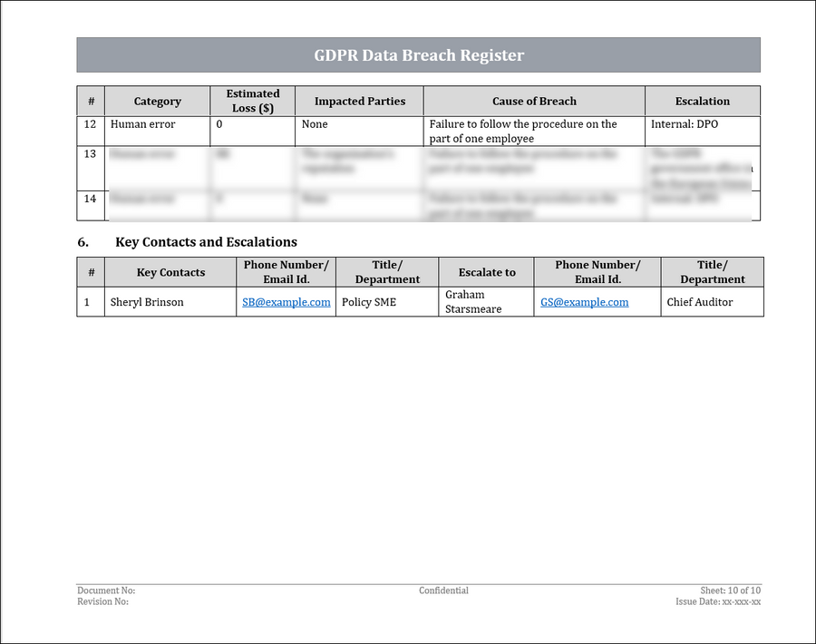
Task: Open the SB@example.com email link
Action: pos(286,302)
